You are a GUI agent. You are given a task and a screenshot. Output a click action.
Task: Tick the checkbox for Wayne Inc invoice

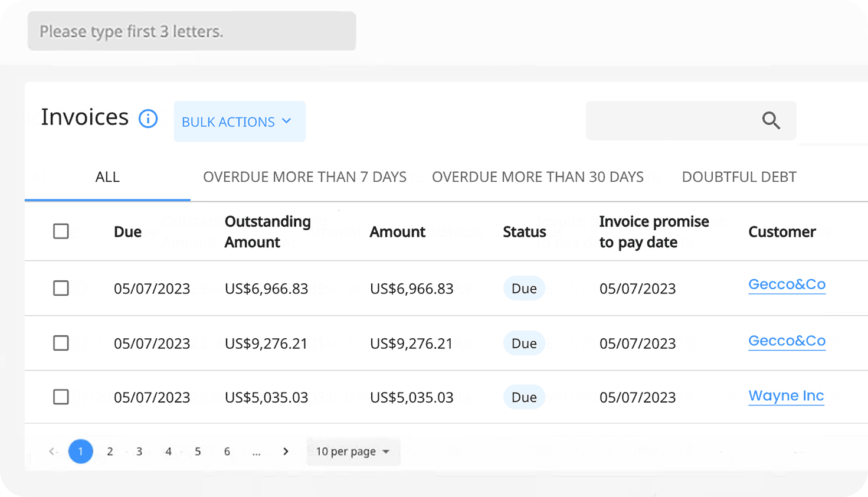pyautogui.click(x=61, y=397)
